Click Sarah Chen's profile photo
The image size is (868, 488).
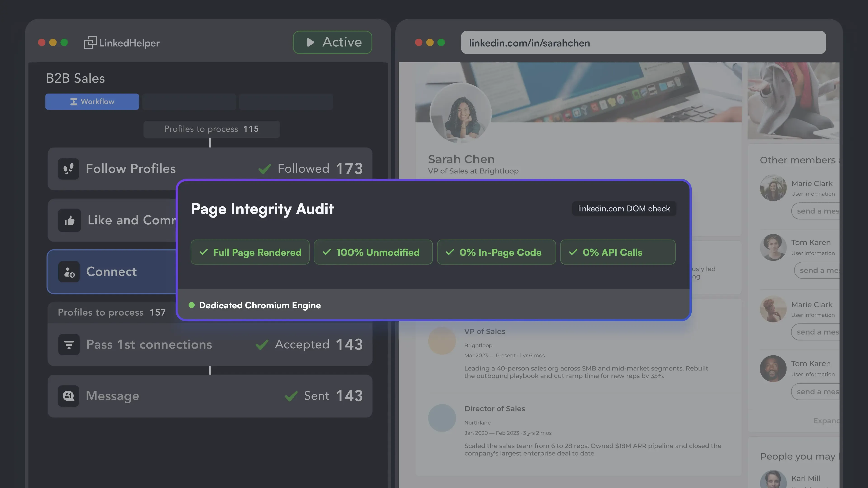coord(461,113)
